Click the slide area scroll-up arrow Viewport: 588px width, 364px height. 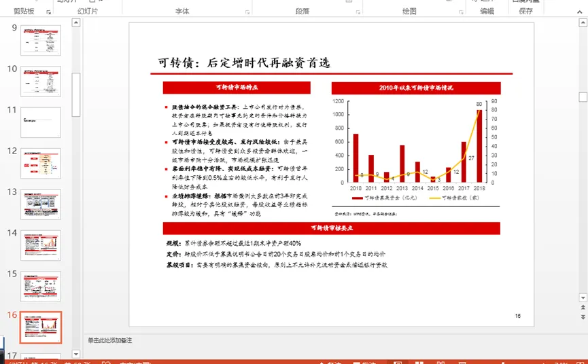(x=583, y=23)
